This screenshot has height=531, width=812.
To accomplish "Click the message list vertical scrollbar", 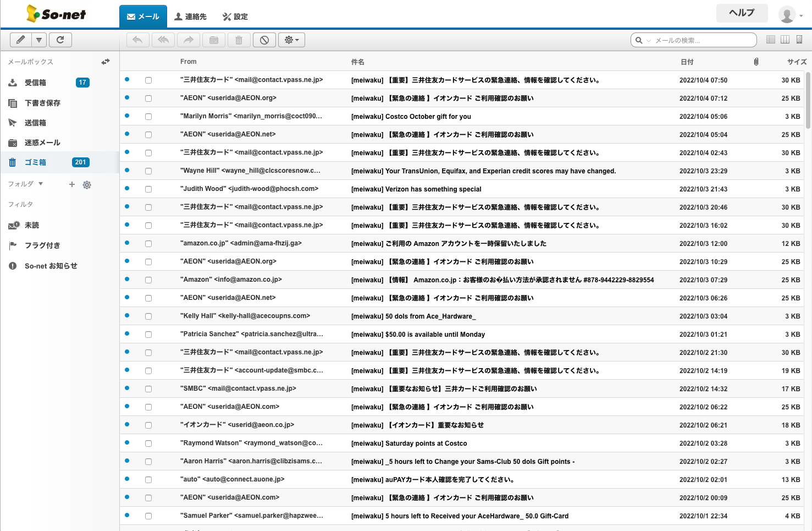I will [x=808, y=101].
